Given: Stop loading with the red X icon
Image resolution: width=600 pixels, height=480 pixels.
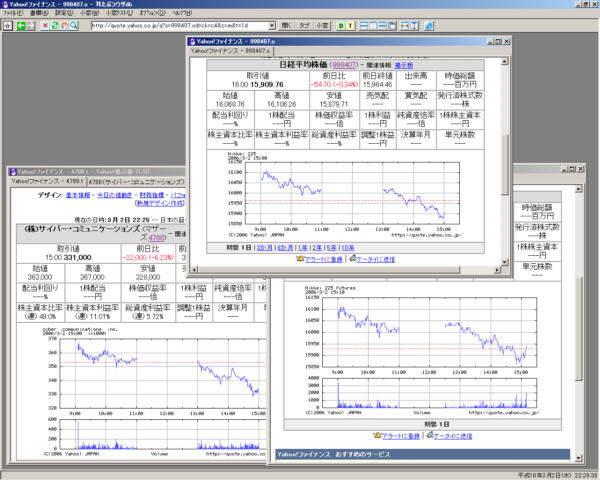Looking at the screenshot, I should 45,26.
